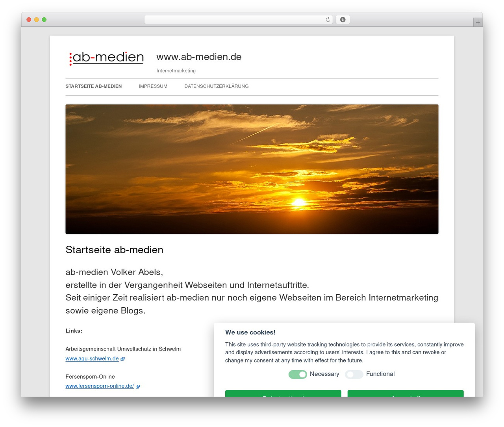Screen dimensions: 504x427
Task: Minimize the window using the yellow button
Action: pos(37,20)
